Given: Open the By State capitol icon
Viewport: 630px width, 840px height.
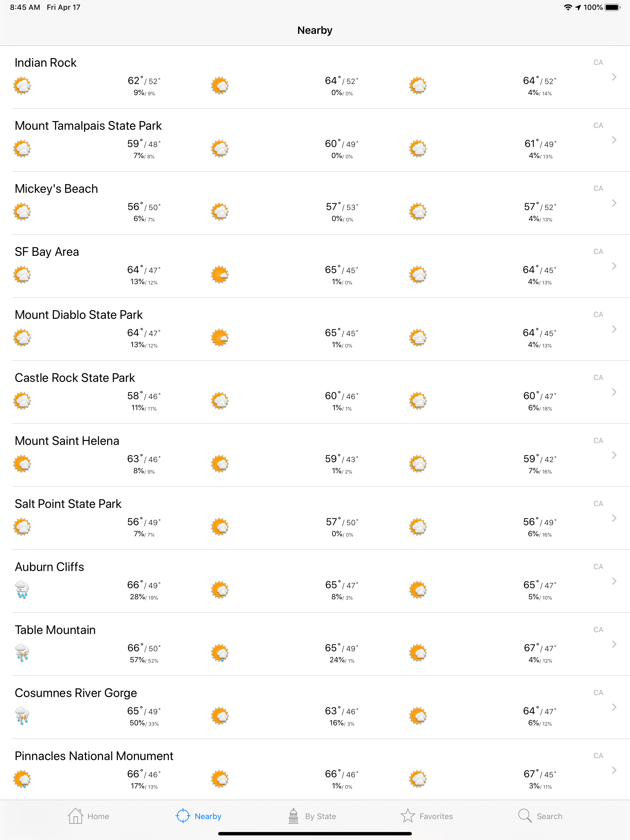Looking at the screenshot, I should tap(293, 816).
